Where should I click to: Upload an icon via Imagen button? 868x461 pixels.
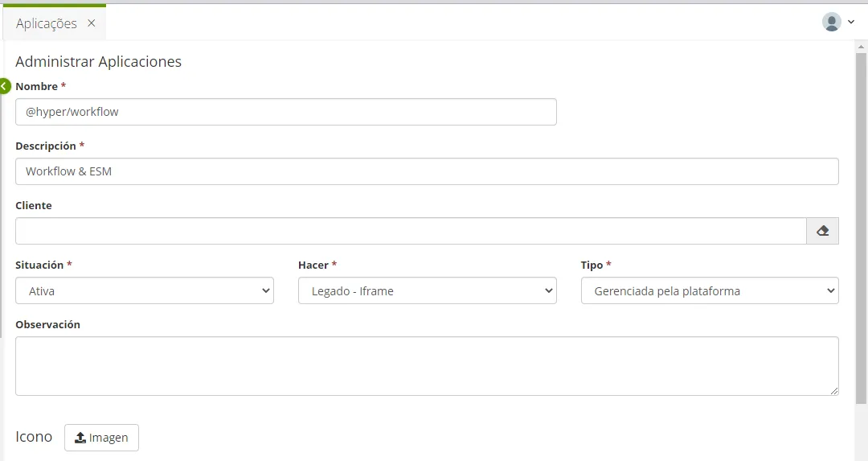pos(101,437)
